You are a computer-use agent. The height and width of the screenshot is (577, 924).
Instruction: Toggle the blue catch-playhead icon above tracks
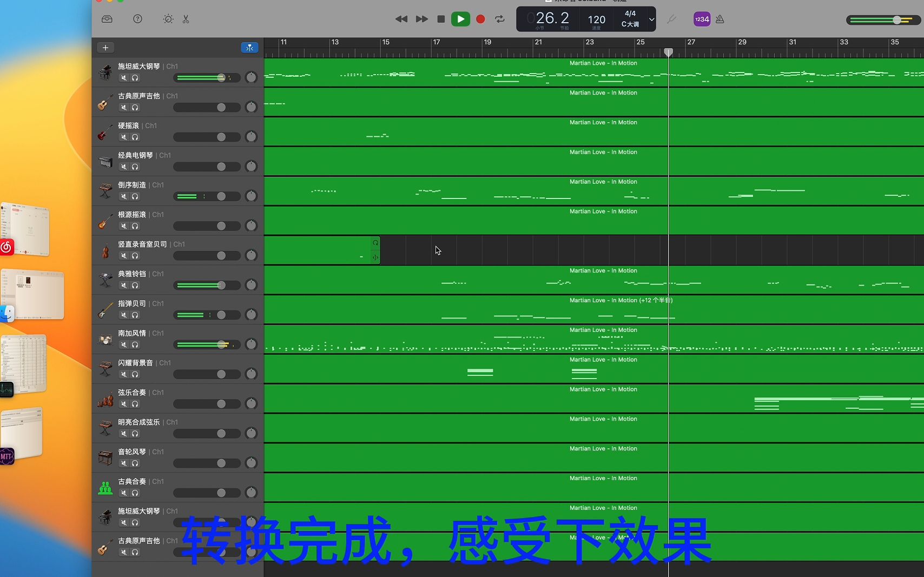pyautogui.click(x=249, y=48)
